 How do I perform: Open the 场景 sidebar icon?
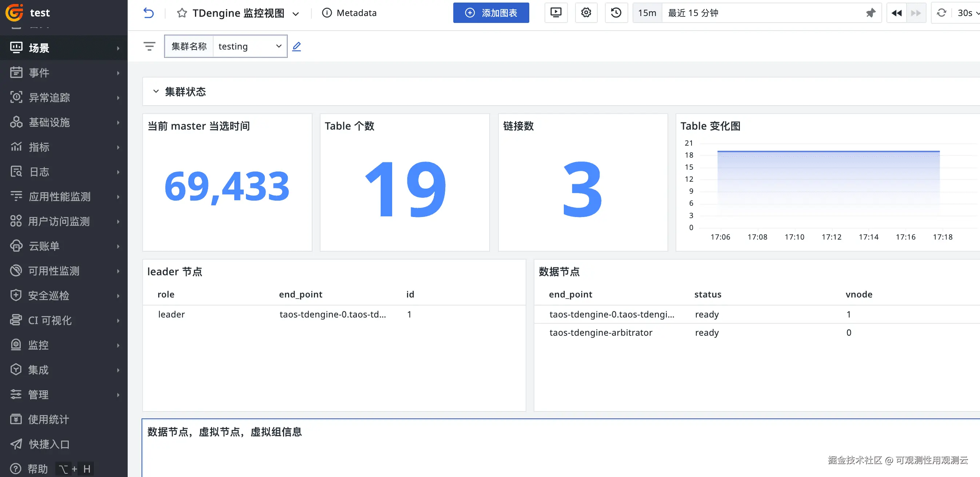point(16,48)
